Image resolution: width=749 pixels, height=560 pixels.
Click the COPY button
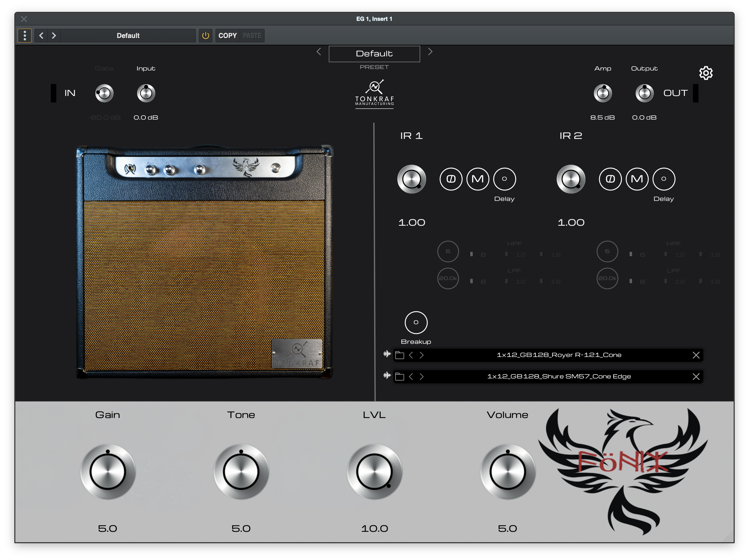click(x=227, y=36)
